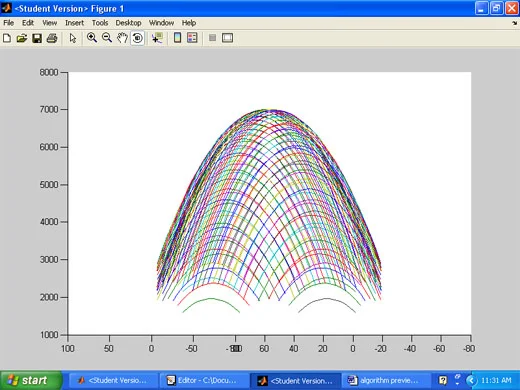
Task: Open the Insert menu
Action: [74, 23]
